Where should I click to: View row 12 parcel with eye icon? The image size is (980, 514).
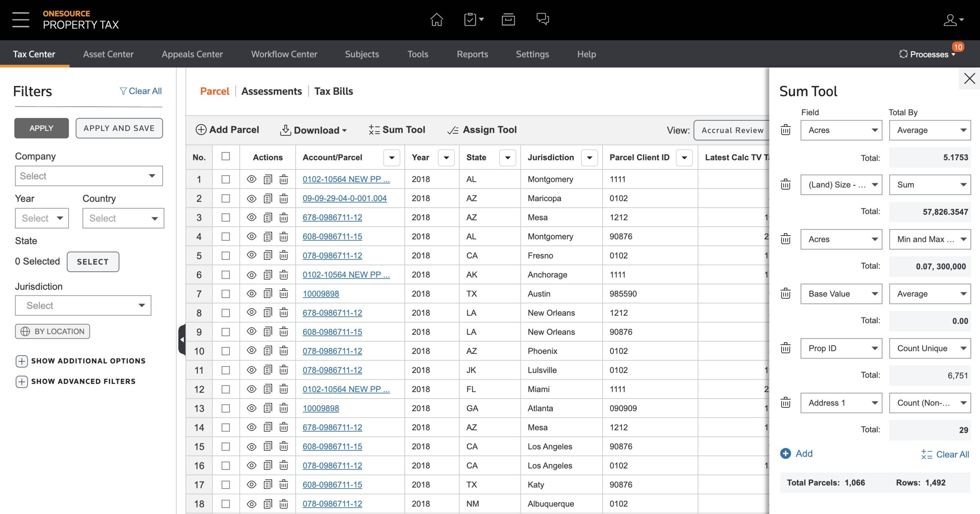[252, 389]
